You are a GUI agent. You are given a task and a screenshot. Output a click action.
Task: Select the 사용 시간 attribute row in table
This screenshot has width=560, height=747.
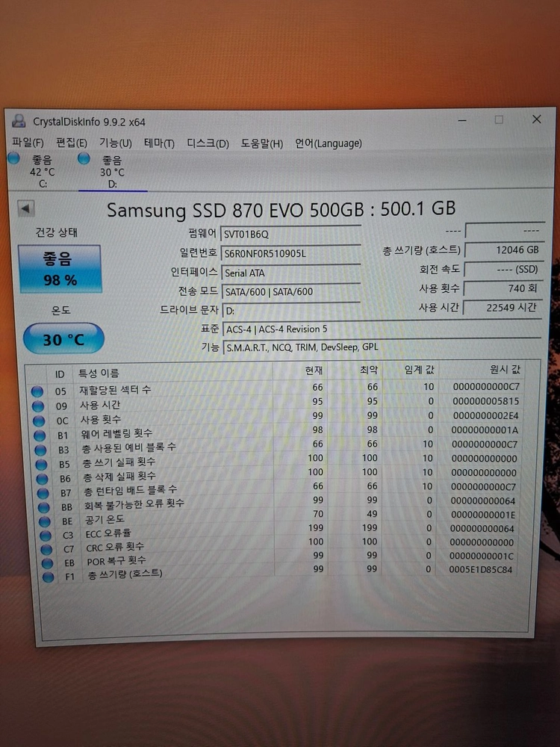(x=277, y=403)
